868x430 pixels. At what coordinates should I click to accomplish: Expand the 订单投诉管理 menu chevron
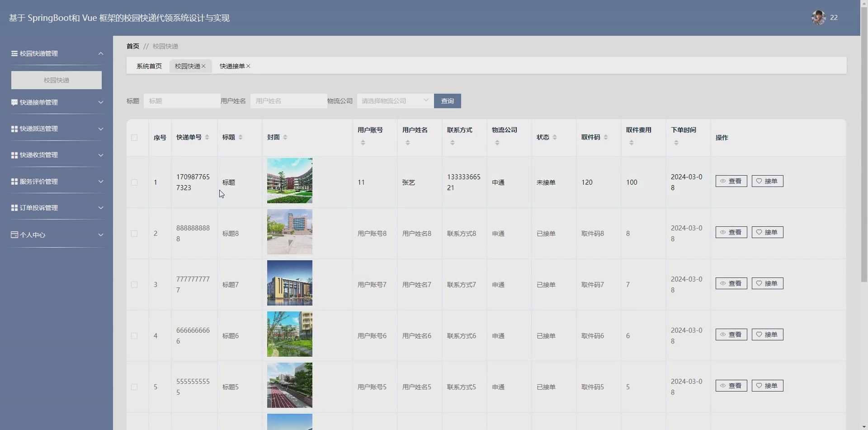(x=101, y=208)
